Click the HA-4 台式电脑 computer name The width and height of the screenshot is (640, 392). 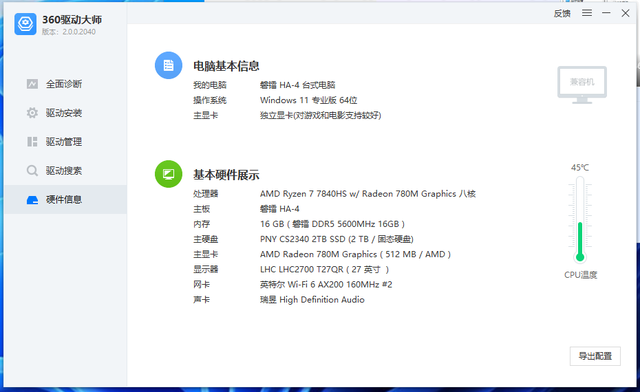point(298,85)
